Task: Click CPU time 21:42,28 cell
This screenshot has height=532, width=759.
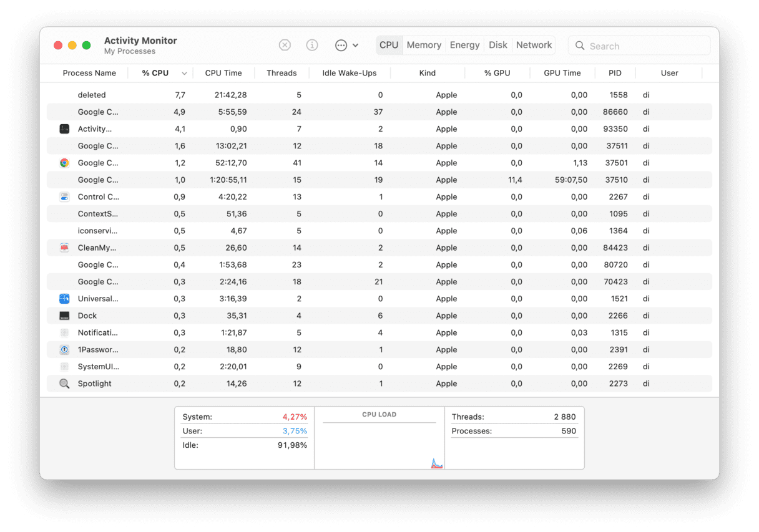Action: (230, 95)
